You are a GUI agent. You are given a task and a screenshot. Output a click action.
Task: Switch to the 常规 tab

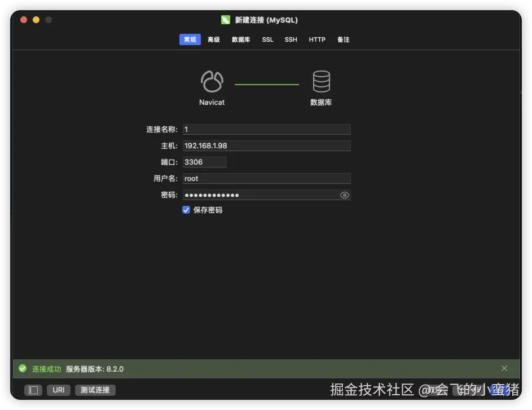point(190,39)
